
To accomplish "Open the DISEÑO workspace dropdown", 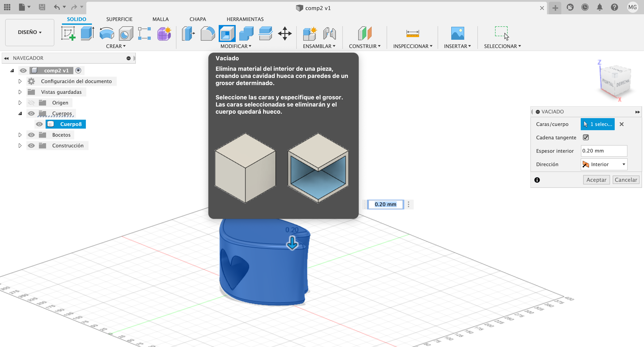I will (30, 32).
